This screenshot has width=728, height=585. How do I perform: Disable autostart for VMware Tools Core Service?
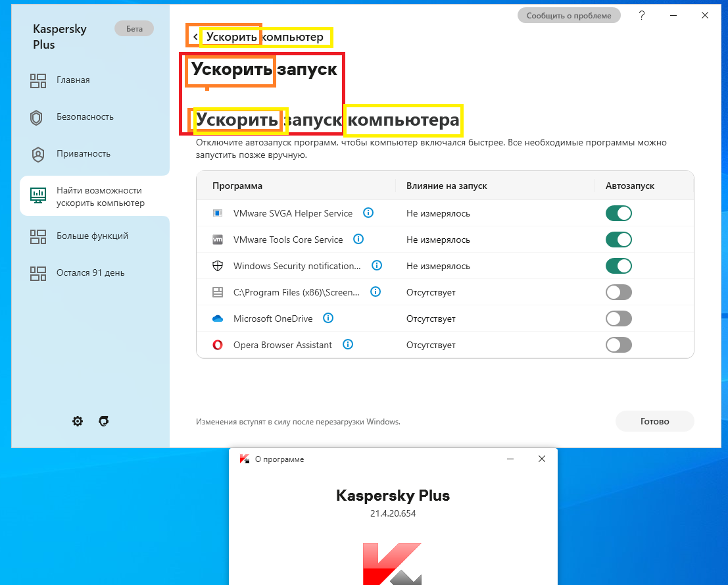[619, 240]
